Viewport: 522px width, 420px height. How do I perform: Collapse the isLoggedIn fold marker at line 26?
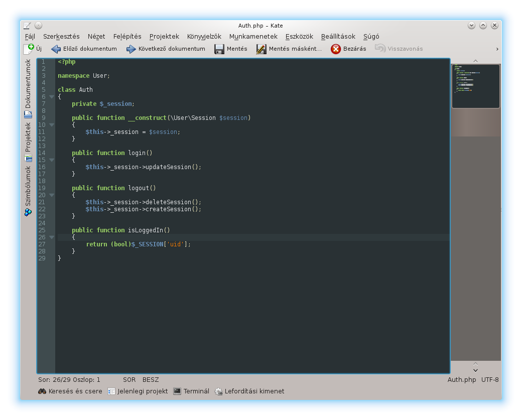52,237
